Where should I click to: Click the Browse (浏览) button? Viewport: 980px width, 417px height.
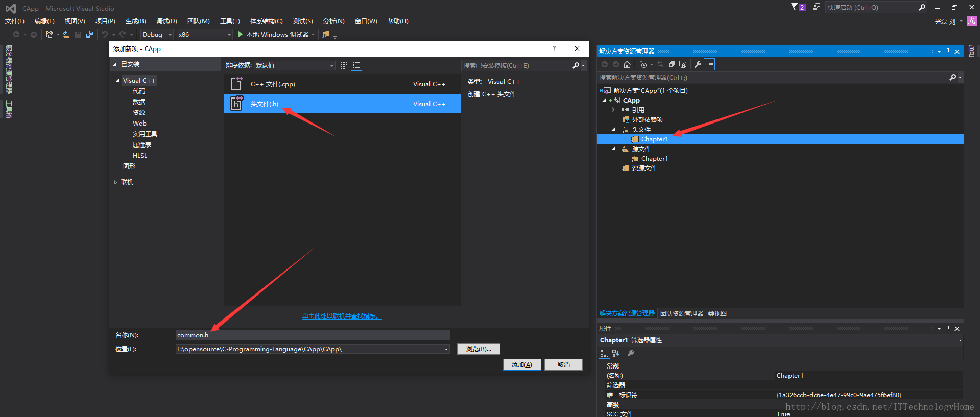click(479, 349)
